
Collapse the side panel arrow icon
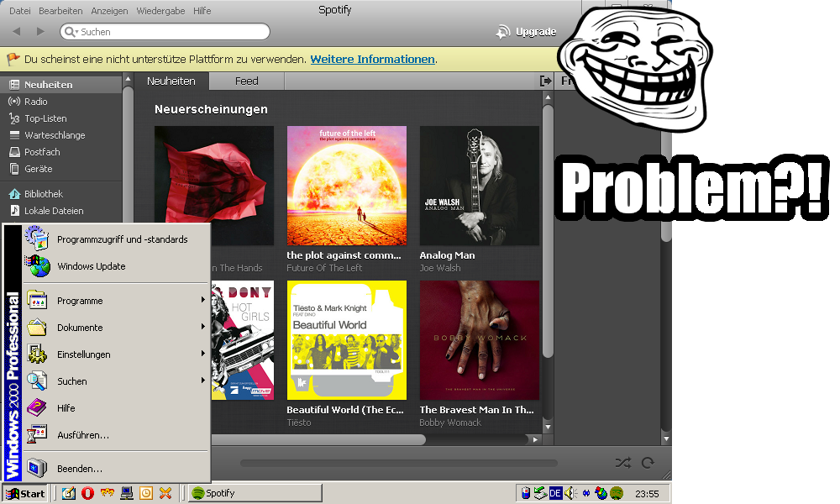pyautogui.click(x=545, y=81)
